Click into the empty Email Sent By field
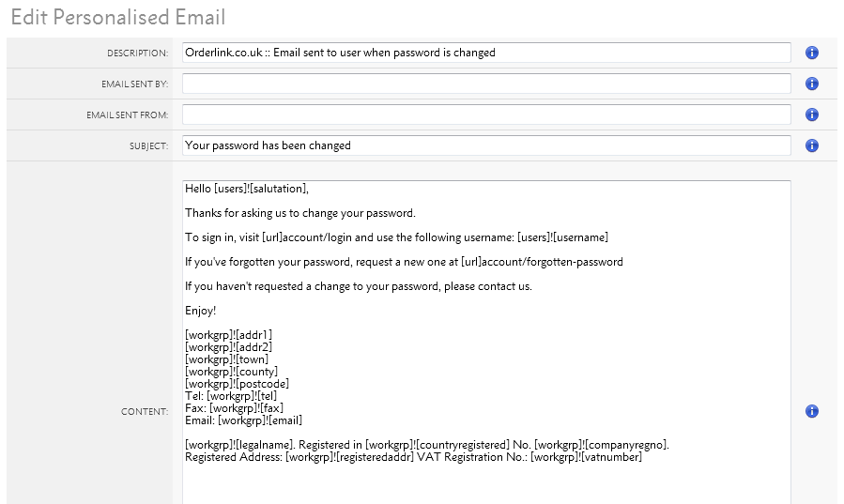The height and width of the screenshot is (504, 844). [x=486, y=84]
